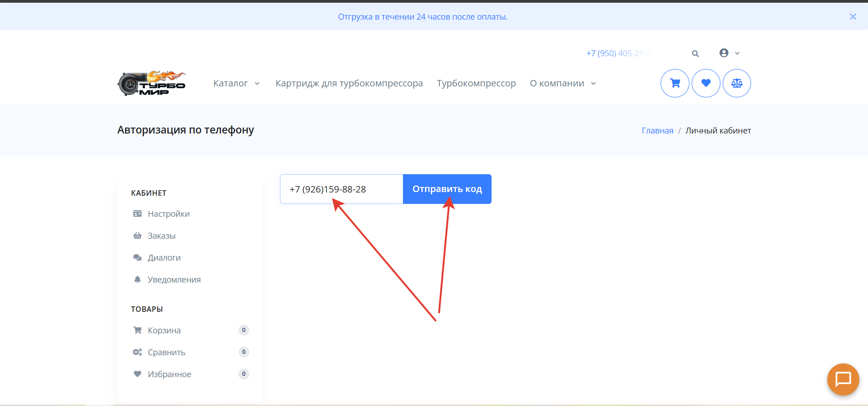
Task: Click the Сравнить item count badge
Action: click(244, 352)
